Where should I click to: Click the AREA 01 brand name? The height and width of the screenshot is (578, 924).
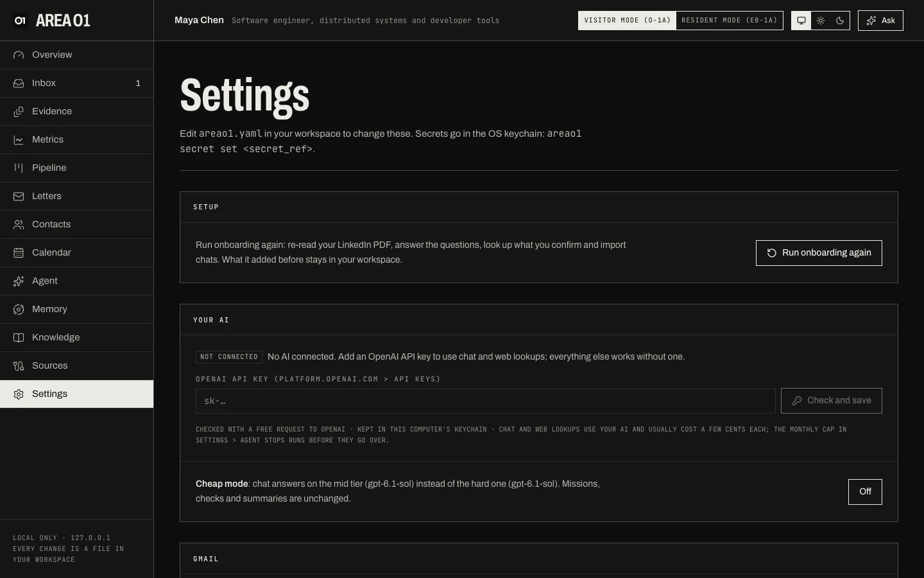click(x=63, y=21)
